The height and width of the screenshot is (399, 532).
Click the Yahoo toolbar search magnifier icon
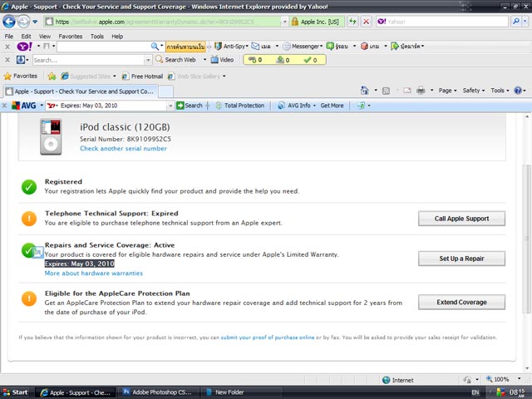point(155,47)
